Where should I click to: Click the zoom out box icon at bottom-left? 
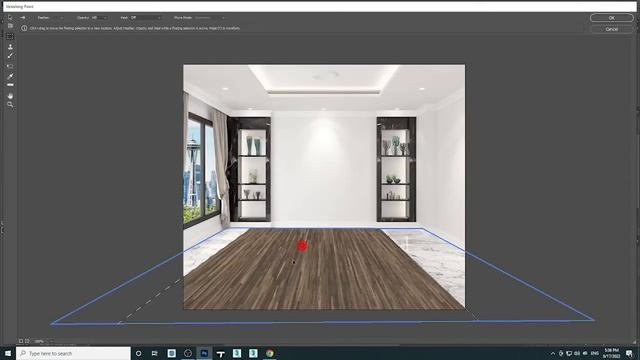21,341
